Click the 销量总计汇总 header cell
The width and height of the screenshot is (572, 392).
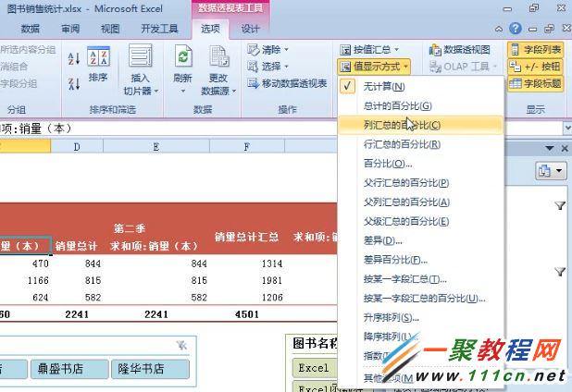click(x=247, y=237)
